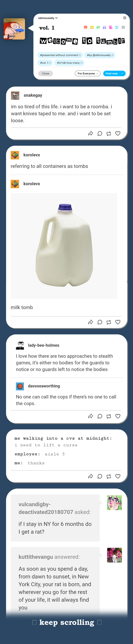Click the Close button in post editor
This screenshot has width=133, height=644.
46,73
